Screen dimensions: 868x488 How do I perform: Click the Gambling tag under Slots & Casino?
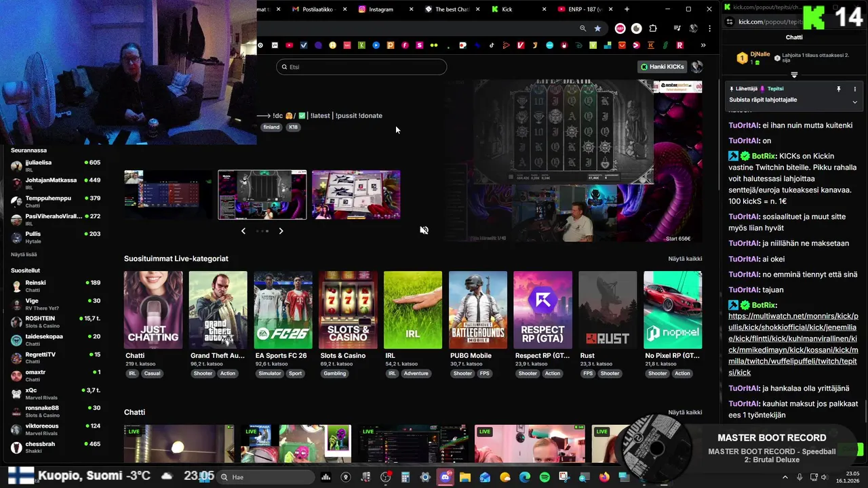coord(334,373)
